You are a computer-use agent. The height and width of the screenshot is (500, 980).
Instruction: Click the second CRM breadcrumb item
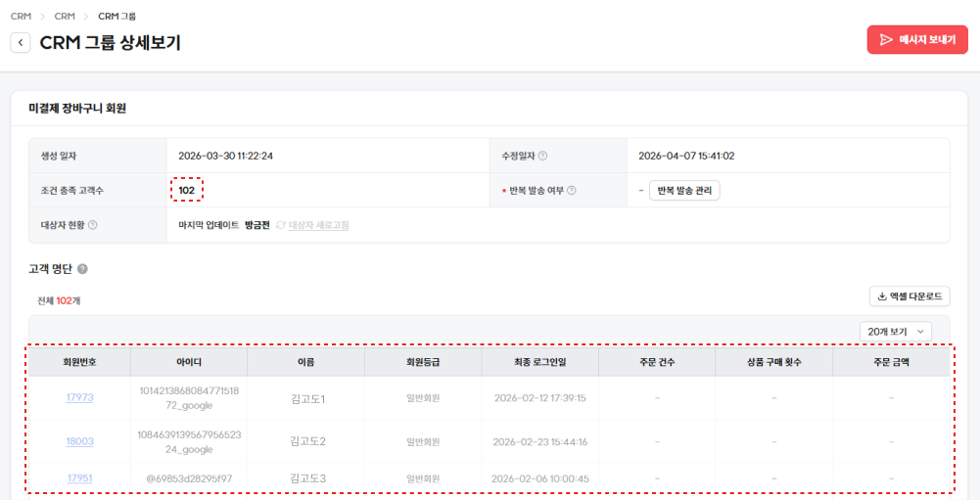click(x=65, y=17)
